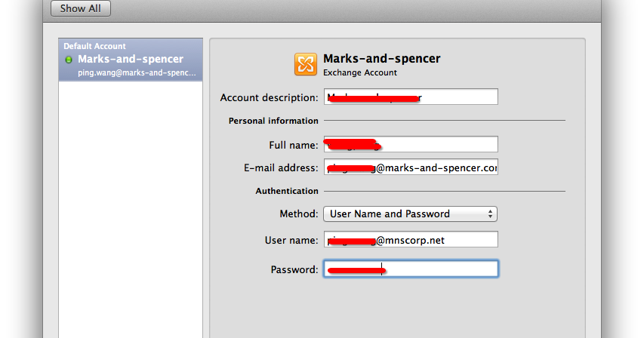This screenshot has width=644, height=338.
Task: Click the Show All button
Action: (81, 8)
